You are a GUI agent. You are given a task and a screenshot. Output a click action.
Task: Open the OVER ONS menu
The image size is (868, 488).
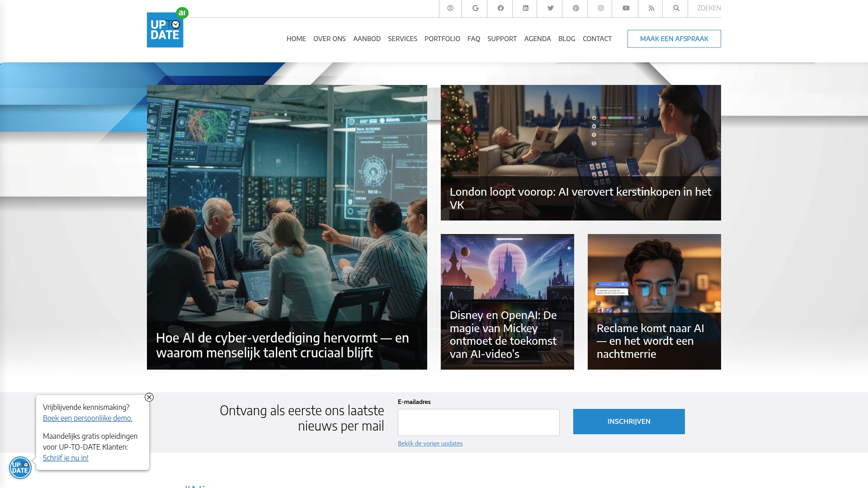tap(330, 39)
